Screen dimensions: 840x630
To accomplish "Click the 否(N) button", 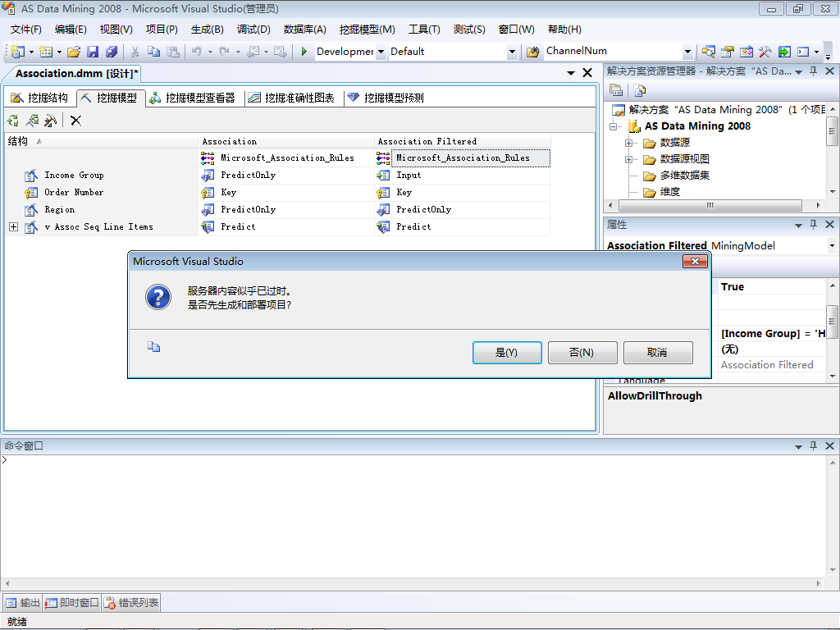I will click(582, 353).
